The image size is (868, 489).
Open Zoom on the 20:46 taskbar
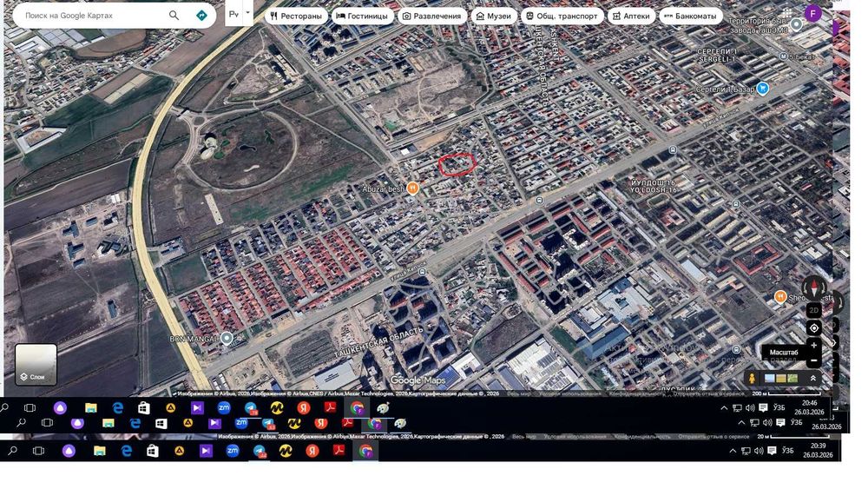[x=224, y=408]
